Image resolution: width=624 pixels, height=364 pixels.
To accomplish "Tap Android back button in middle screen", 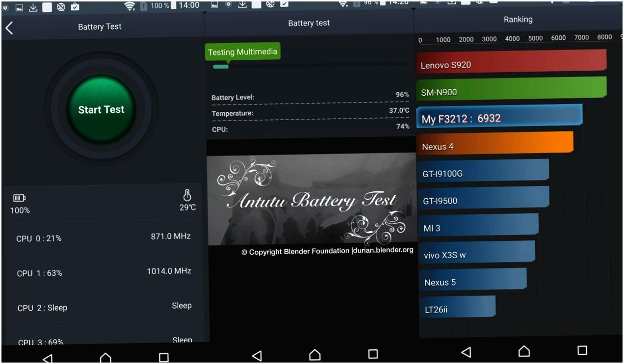I will (257, 355).
